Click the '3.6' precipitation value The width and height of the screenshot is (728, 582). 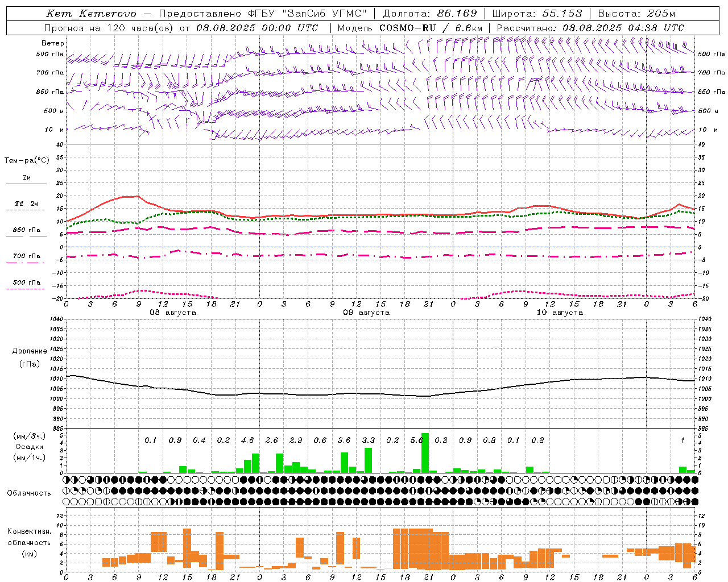click(344, 440)
